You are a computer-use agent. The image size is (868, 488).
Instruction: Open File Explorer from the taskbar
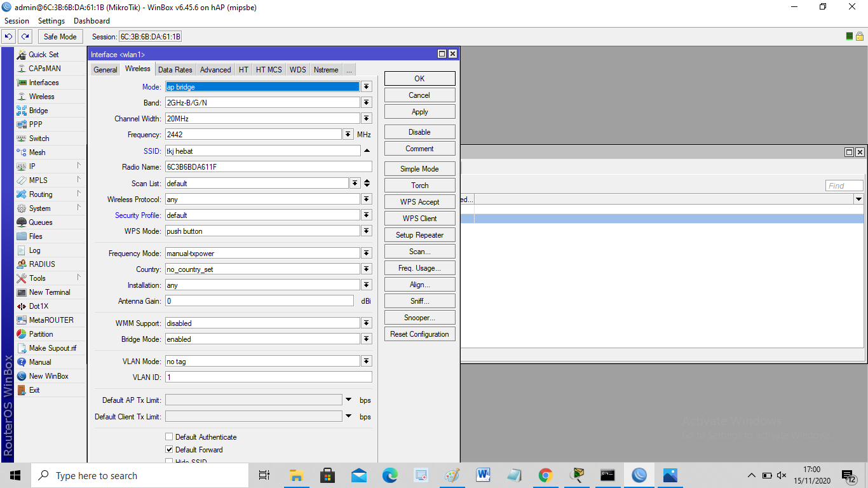[x=296, y=475]
